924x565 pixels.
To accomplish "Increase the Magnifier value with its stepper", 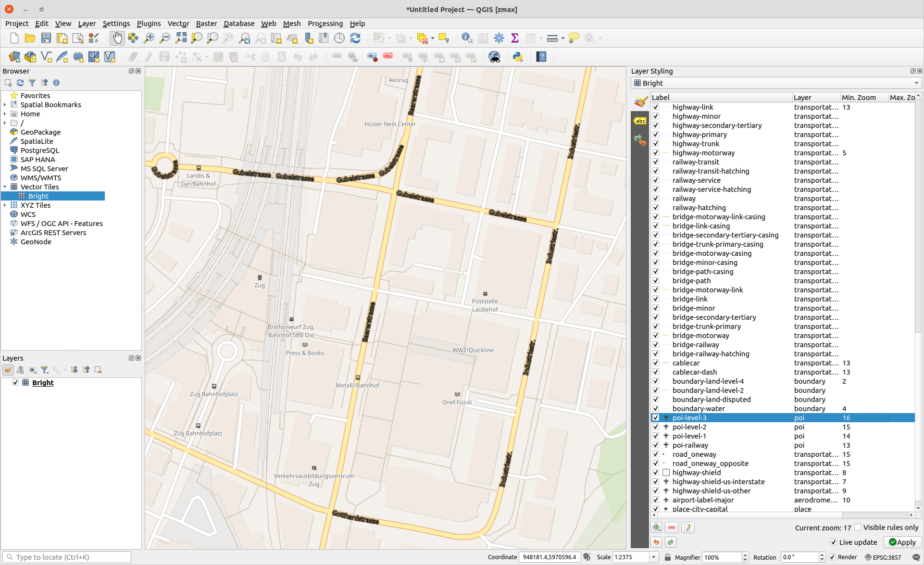I will click(x=745, y=554).
